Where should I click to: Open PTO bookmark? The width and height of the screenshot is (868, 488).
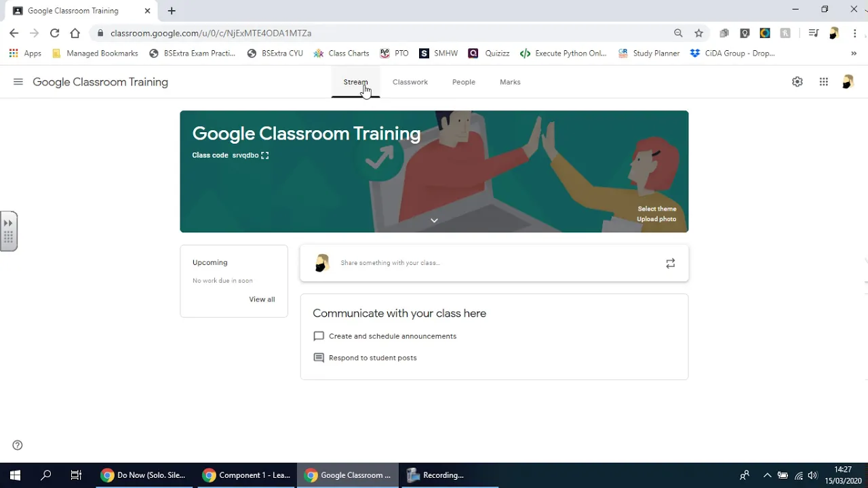click(394, 54)
